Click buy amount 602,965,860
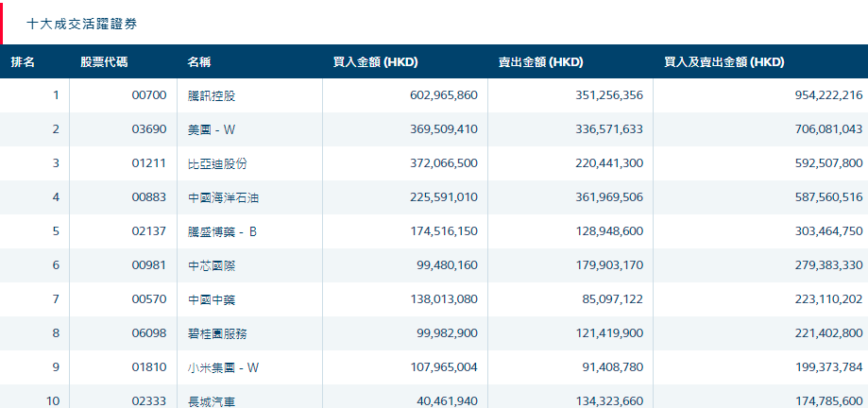 443,95
